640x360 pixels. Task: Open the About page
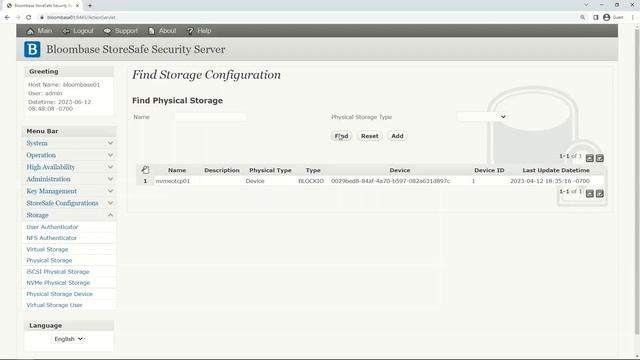[167, 31]
